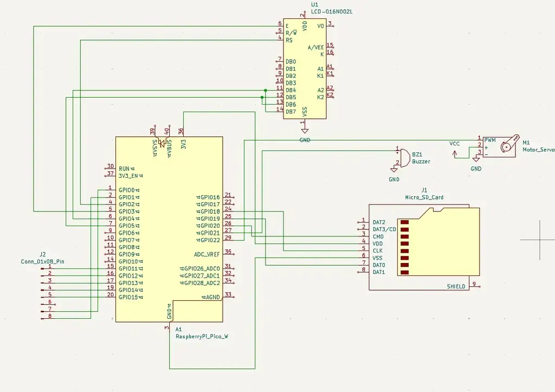Click the DB0 pin label

(x=291, y=62)
